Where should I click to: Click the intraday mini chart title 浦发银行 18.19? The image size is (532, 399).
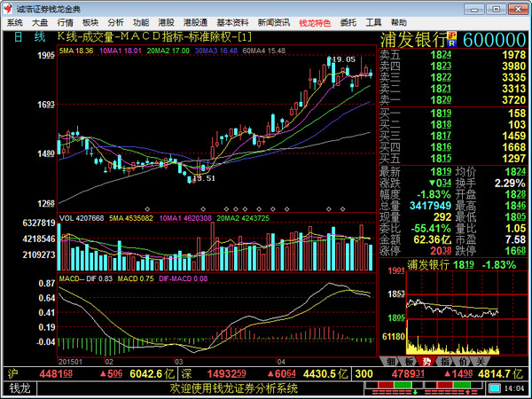(x=440, y=264)
